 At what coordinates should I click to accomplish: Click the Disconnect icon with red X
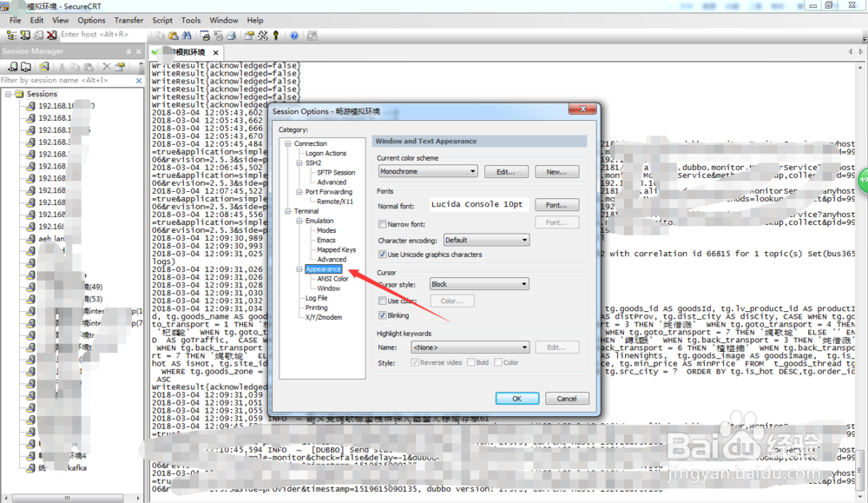click(51, 35)
